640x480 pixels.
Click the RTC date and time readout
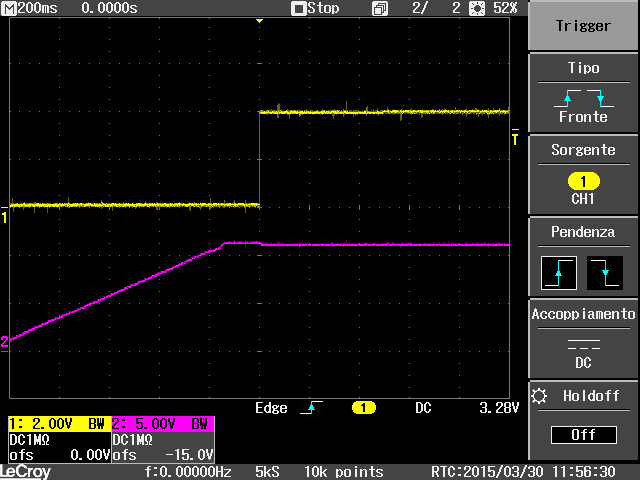(523, 471)
